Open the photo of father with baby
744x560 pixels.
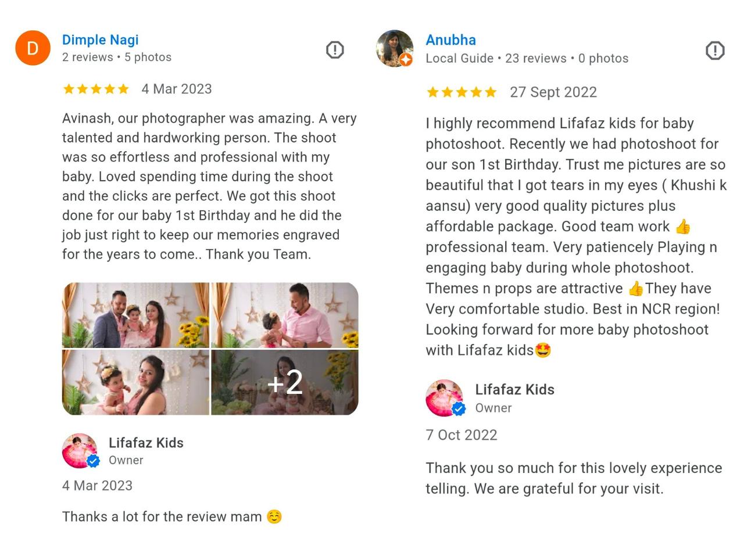point(285,315)
